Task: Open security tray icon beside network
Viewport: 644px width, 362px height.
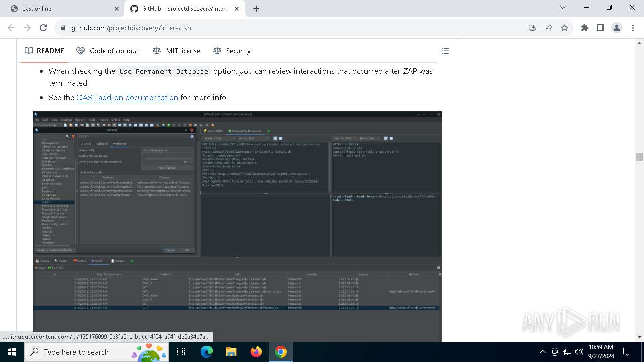Action: [555, 352]
